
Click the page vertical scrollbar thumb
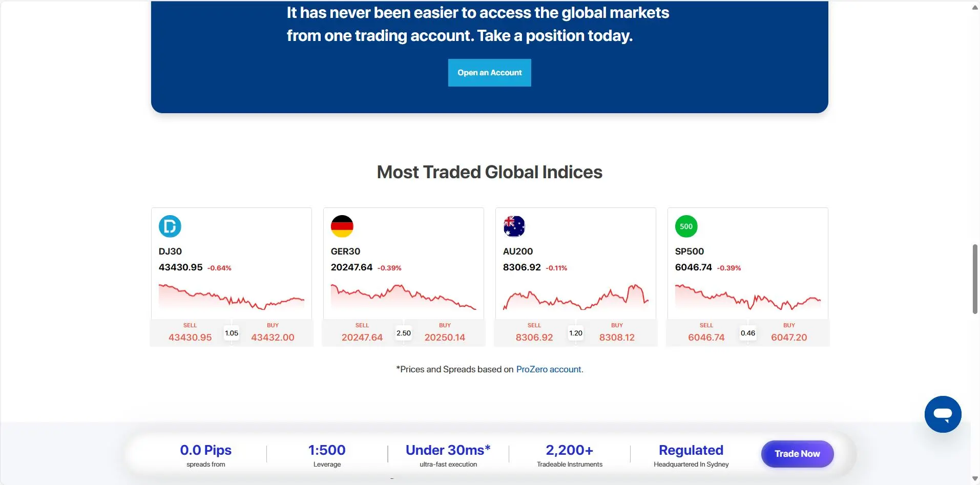pyautogui.click(x=975, y=279)
